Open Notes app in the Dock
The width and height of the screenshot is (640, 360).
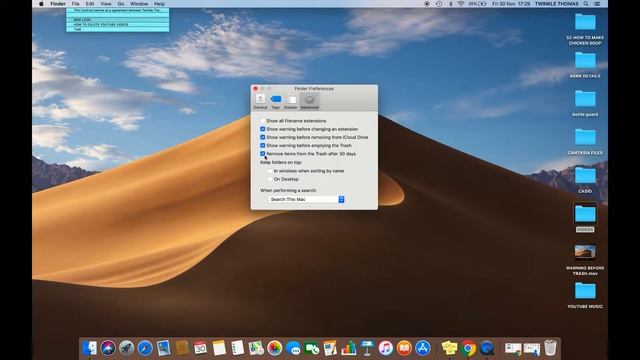pos(219,348)
